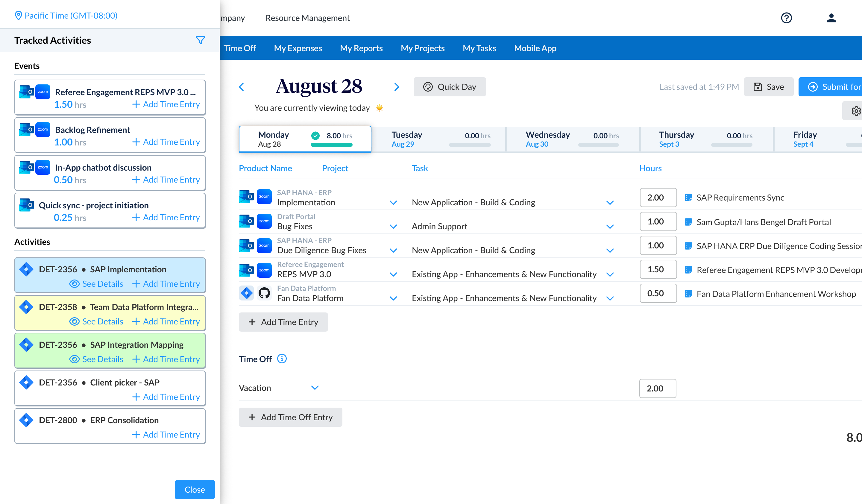Expand the Vacation time off type dropdown
The height and width of the screenshot is (504, 862).
tap(315, 388)
